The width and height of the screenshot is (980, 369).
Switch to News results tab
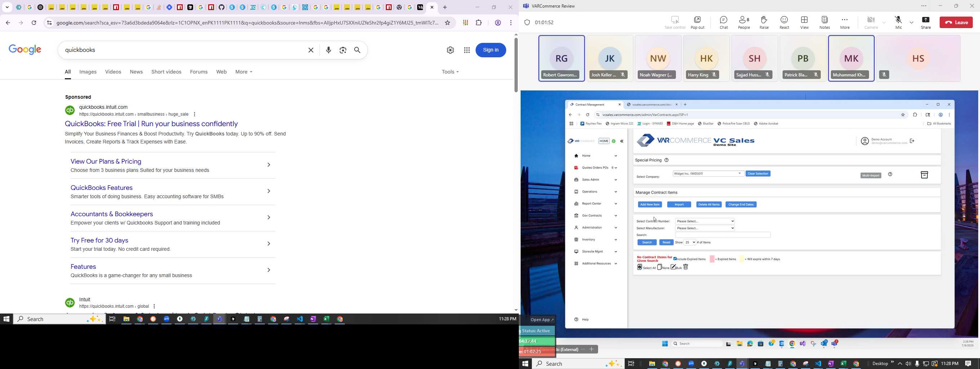click(136, 72)
